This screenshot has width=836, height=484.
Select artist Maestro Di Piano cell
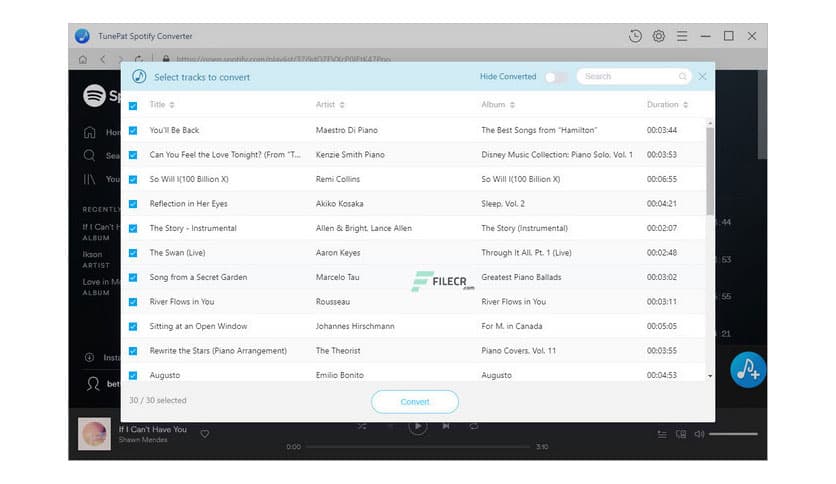347,130
